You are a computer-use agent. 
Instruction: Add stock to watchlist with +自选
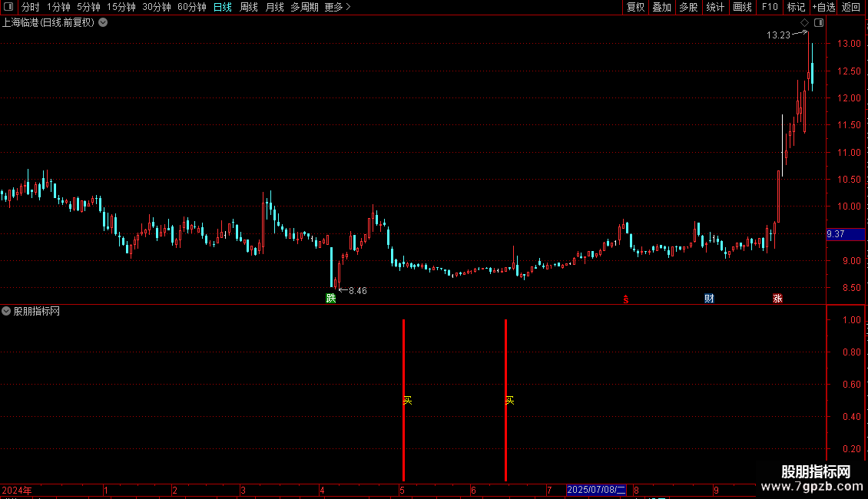[x=823, y=7]
